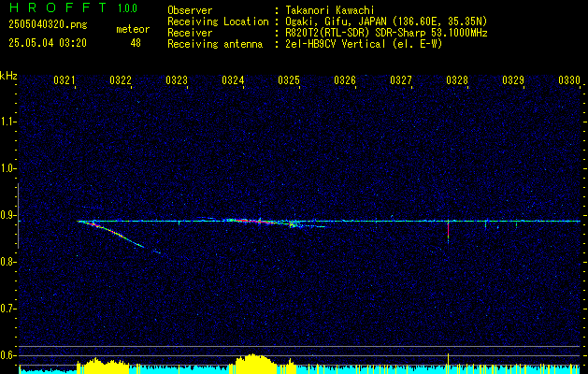Screen dimensions: 588x374
Task: Click the HROFFT program title
Action: (x=59, y=7)
